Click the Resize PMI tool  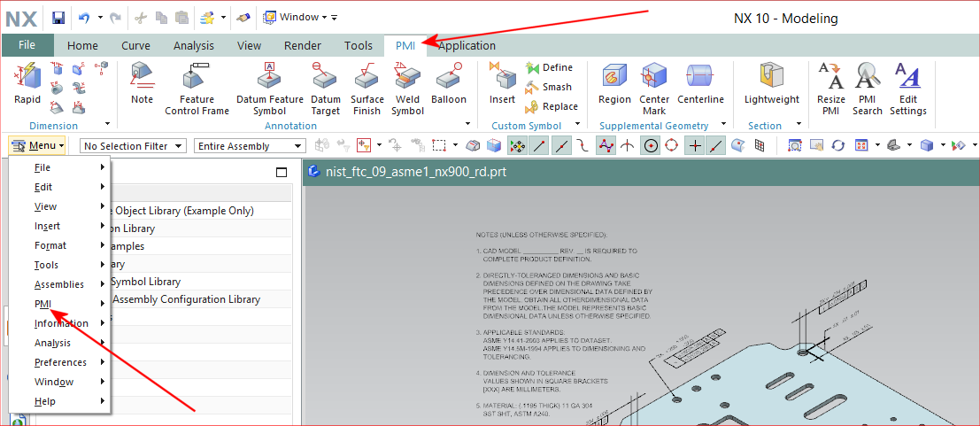pyautogui.click(x=831, y=89)
